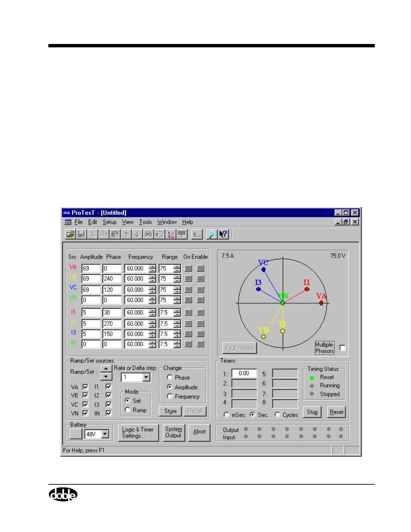Open the Help menu
Screen dimensions: 411x532
tap(188, 222)
